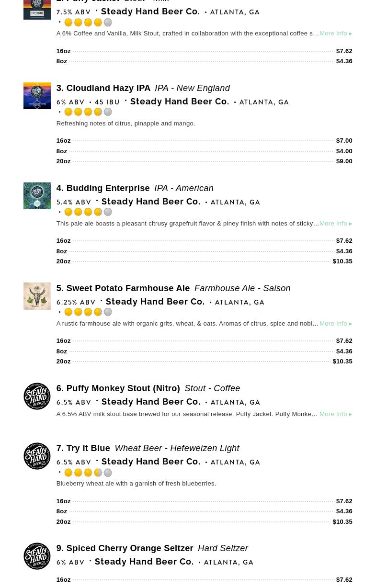376x588 pixels.
Task: Open the Budding Enterprise beer label image
Action: pyautogui.click(x=37, y=196)
